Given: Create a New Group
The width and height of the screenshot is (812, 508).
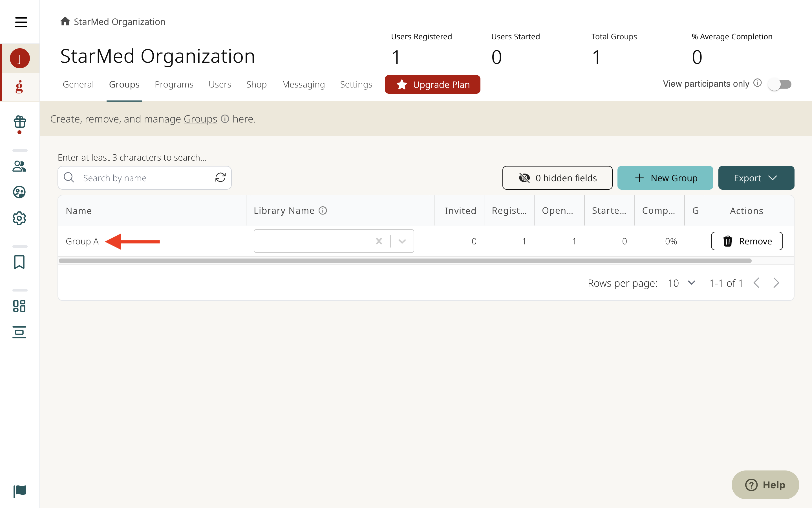Looking at the screenshot, I should [665, 178].
